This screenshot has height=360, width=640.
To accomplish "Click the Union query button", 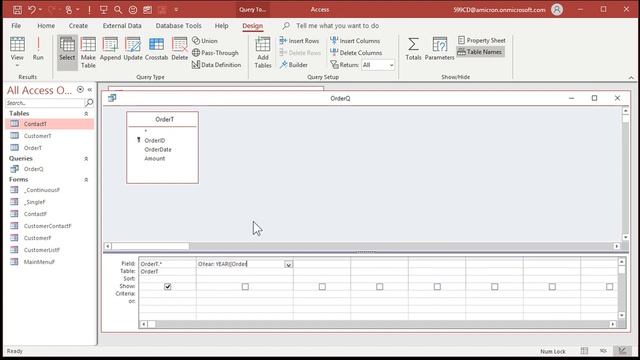I will (205, 41).
